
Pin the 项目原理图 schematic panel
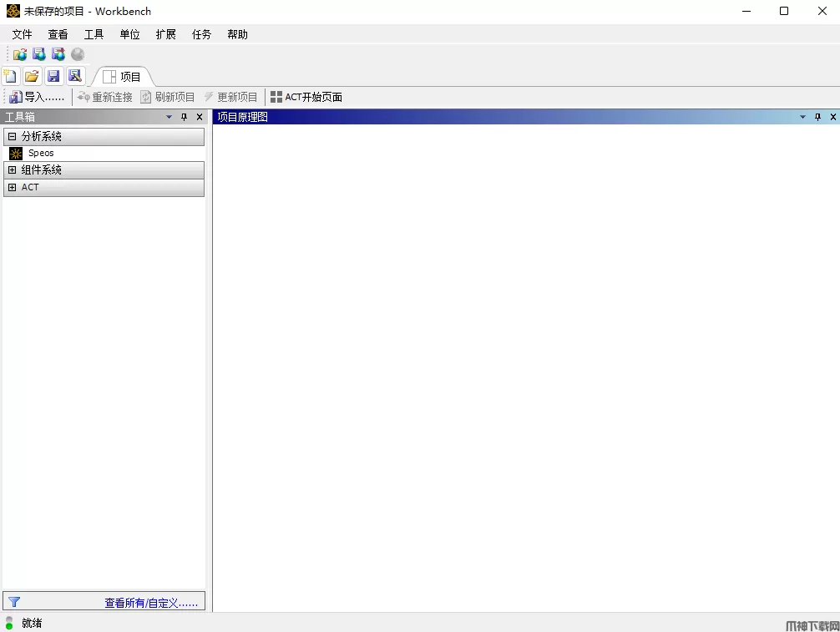[x=817, y=118]
